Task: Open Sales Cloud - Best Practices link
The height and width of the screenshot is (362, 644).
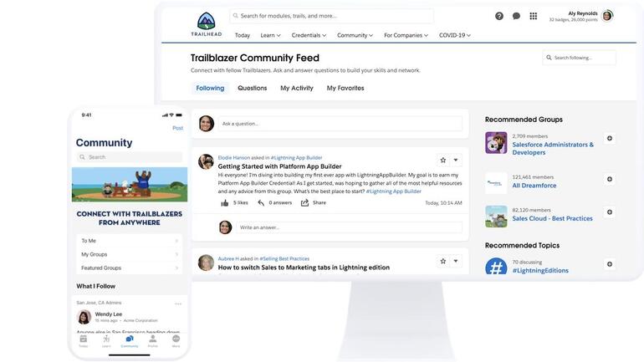Action: (x=552, y=219)
